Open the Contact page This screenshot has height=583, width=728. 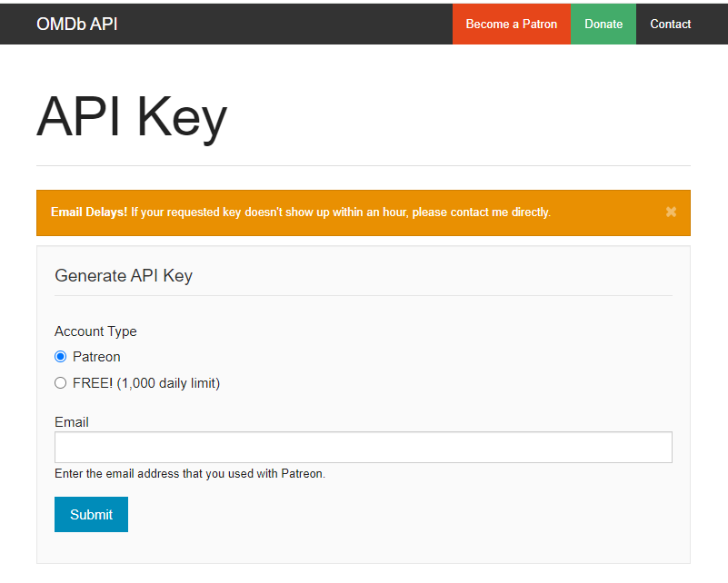point(670,25)
